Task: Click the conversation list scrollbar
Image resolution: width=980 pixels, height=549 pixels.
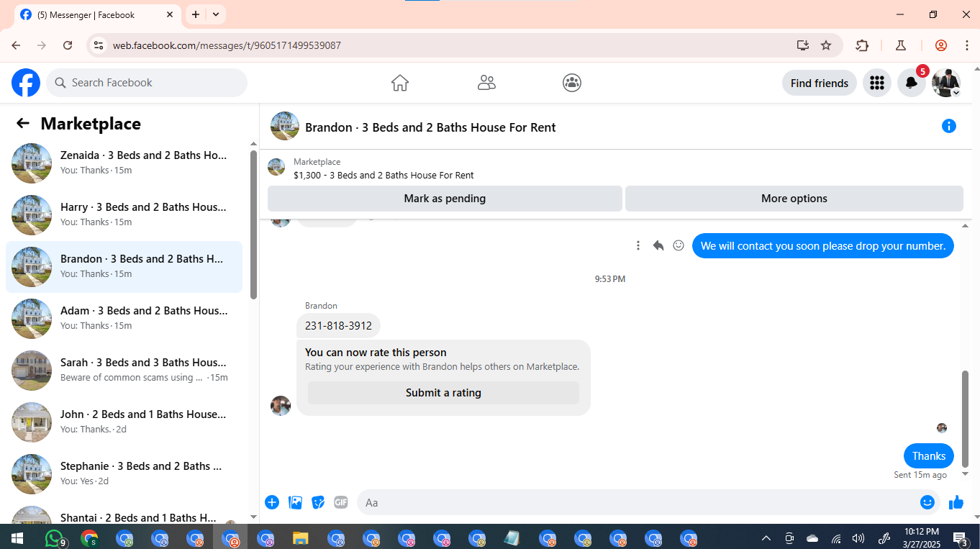Action: [x=253, y=224]
